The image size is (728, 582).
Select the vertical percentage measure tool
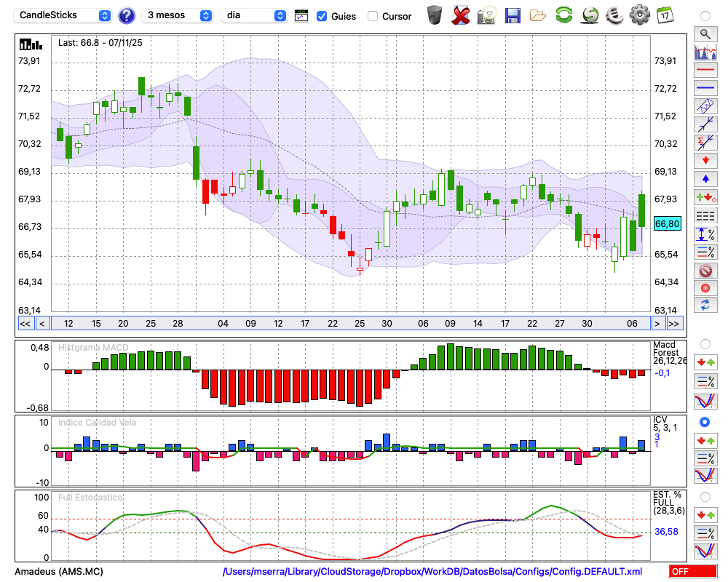tap(705, 234)
